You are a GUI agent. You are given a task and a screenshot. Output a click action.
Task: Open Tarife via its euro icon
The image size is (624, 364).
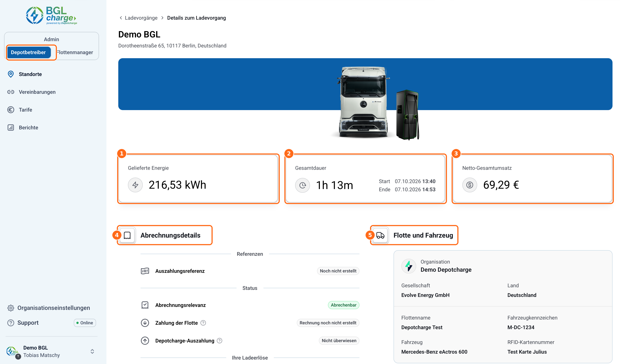11,110
